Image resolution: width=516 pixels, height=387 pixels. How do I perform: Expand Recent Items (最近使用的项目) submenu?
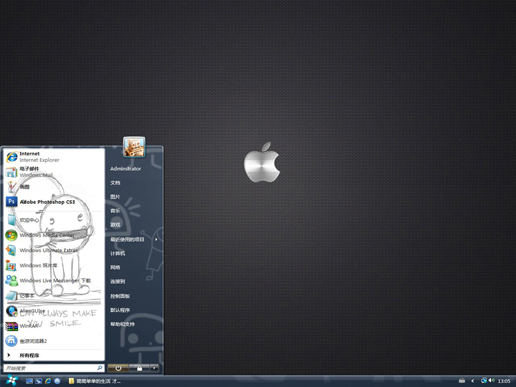point(134,239)
